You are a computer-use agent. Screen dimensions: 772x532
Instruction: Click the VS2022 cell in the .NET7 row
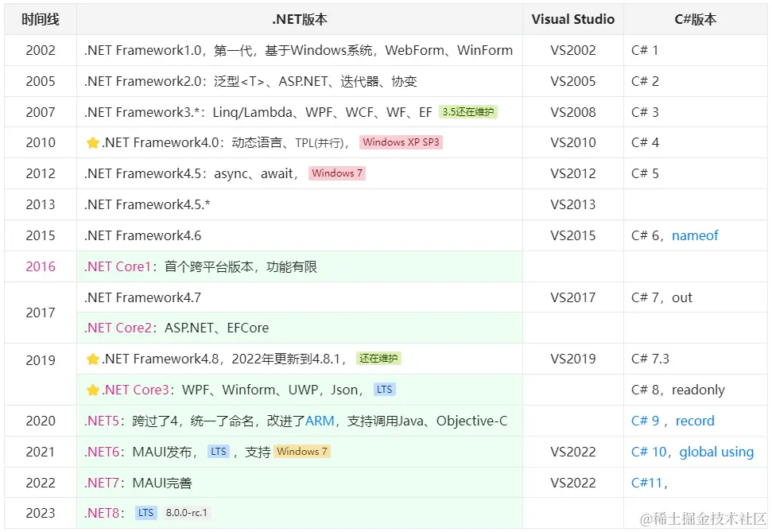(573, 483)
